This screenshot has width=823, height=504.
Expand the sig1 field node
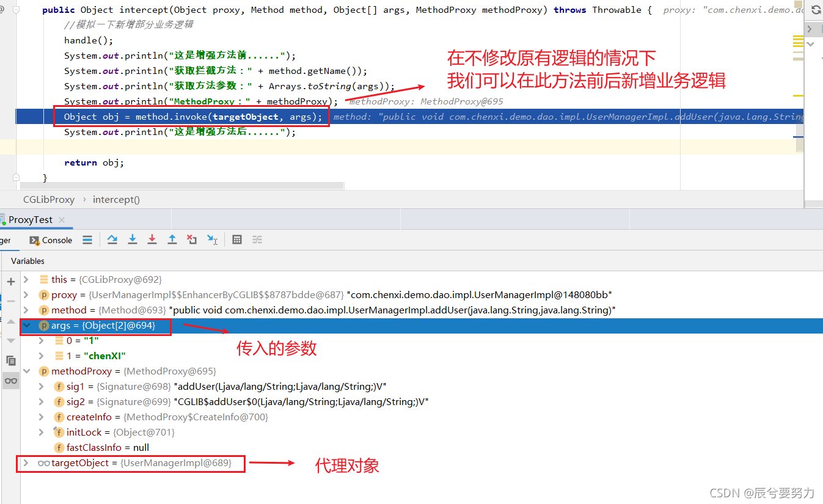pyautogui.click(x=42, y=386)
